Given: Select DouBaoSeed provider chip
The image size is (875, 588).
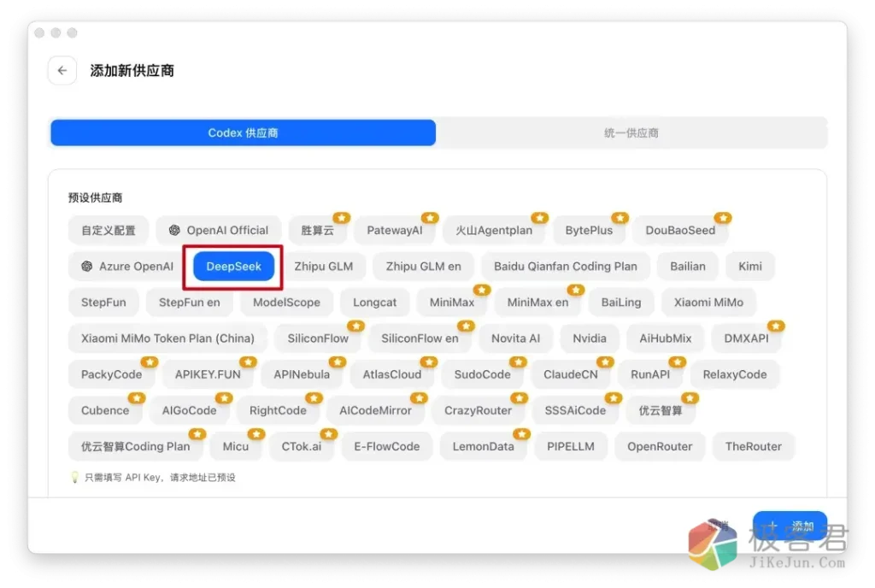Looking at the screenshot, I should (x=680, y=231).
